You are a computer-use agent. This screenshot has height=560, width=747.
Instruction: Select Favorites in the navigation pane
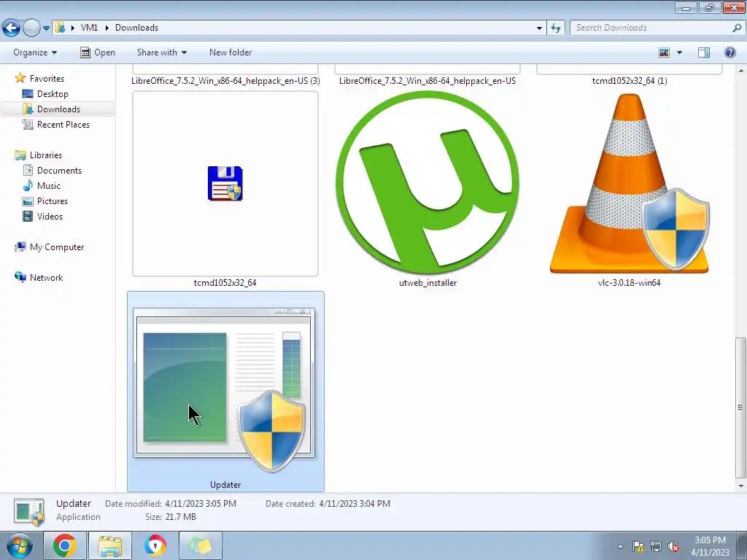[x=47, y=79]
